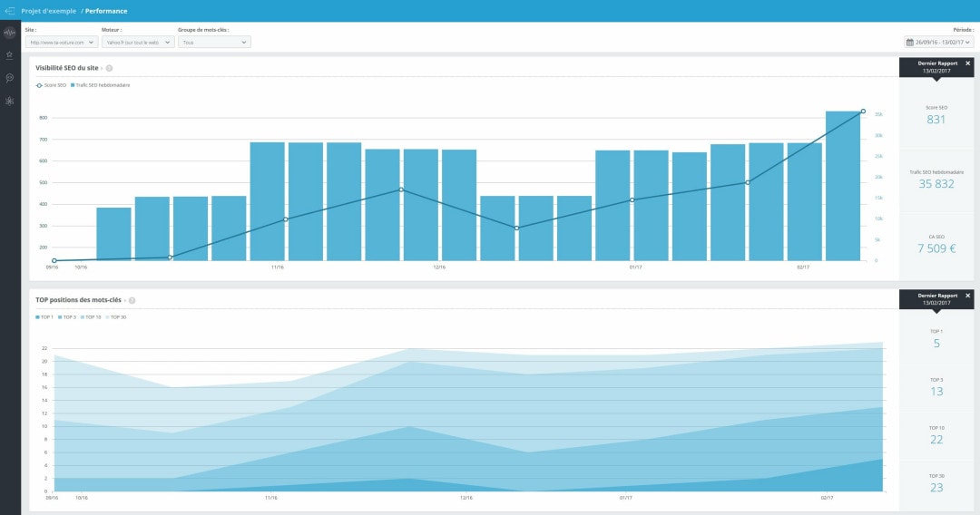Click help icon next to Visibilité SEO du site
Viewport: 980px width, 515px height.
[109, 68]
